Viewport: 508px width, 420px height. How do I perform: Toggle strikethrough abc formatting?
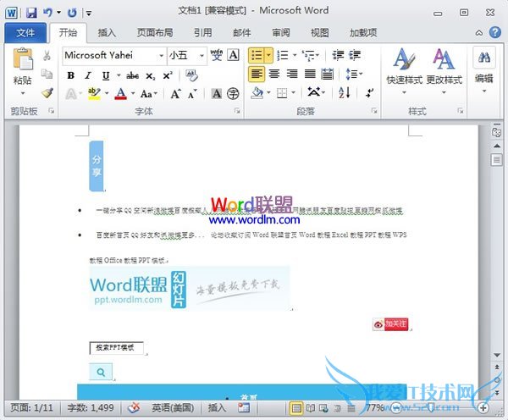tap(133, 76)
